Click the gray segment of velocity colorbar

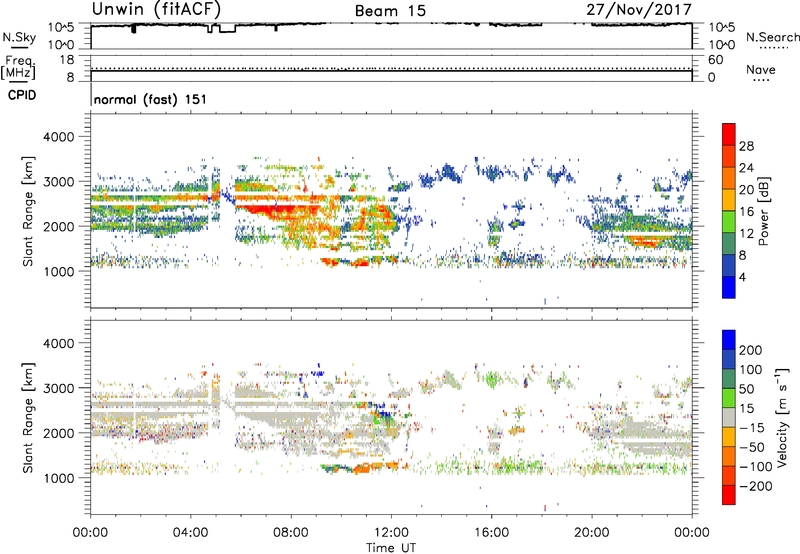[729, 417]
